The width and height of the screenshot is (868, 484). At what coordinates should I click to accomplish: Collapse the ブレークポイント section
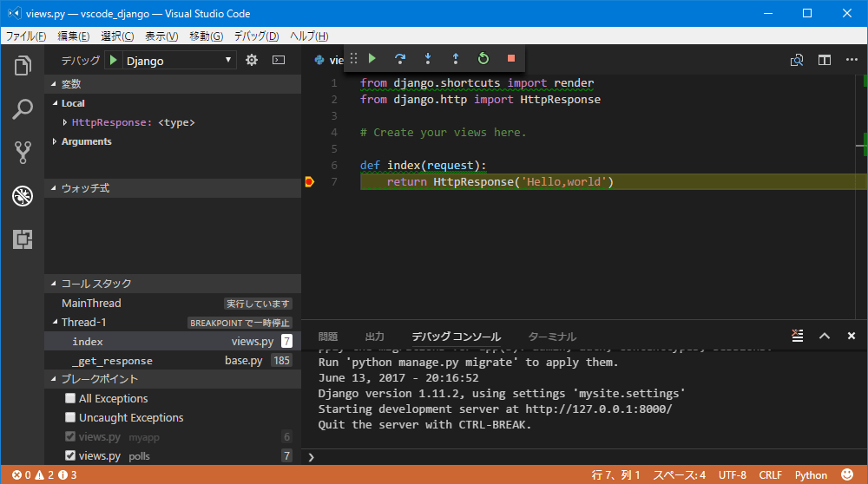tap(54, 379)
